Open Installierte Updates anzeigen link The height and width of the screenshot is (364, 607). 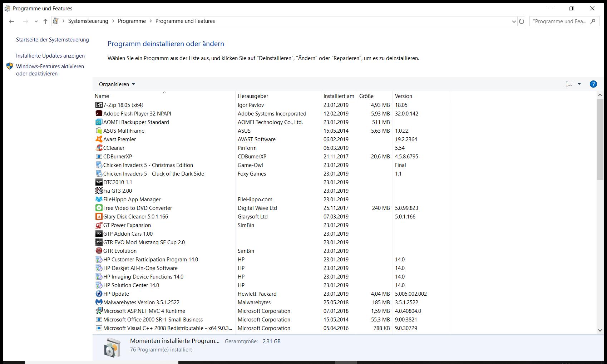point(50,56)
